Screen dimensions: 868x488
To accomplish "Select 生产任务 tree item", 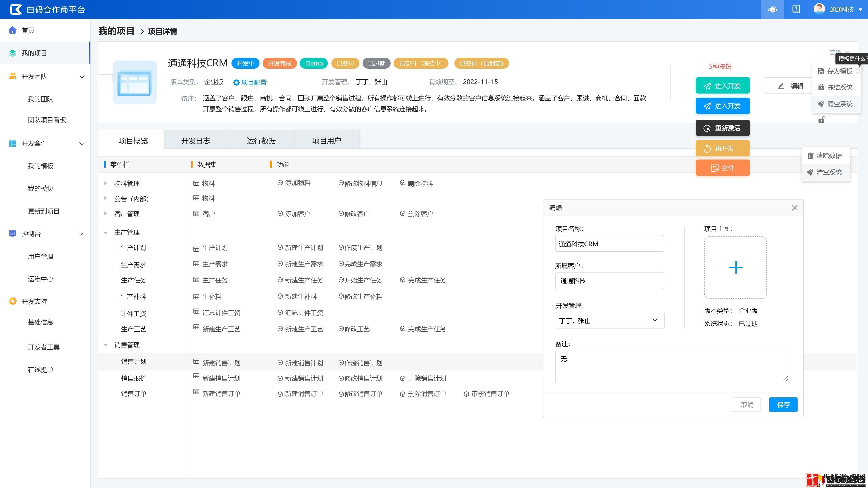I will tap(133, 280).
